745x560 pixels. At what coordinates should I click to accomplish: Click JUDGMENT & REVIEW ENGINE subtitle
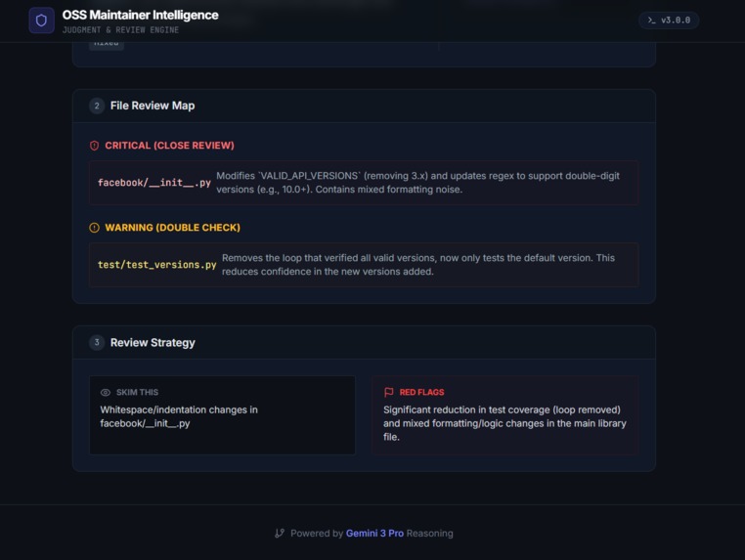(120, 30)
